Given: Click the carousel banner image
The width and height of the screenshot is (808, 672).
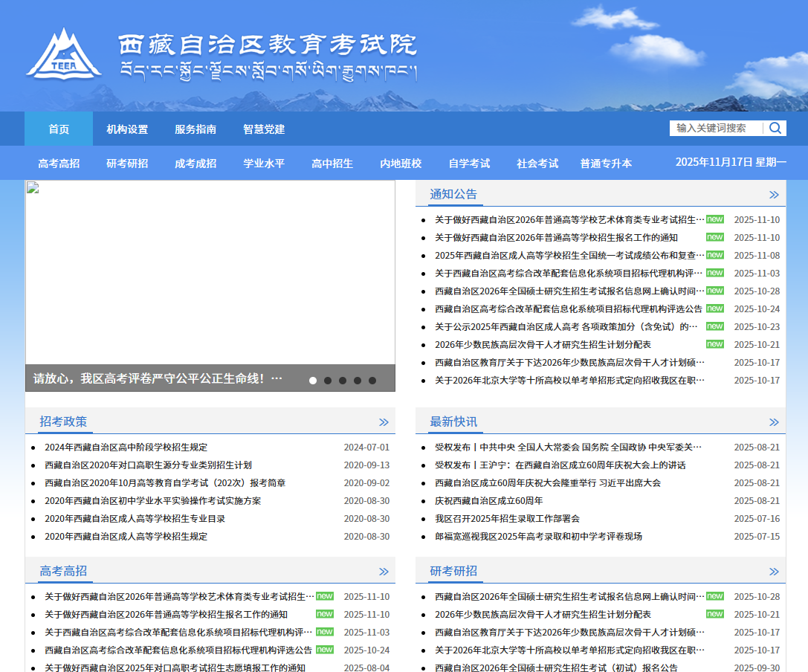Looking at the screenshot, I should point(210,271).
